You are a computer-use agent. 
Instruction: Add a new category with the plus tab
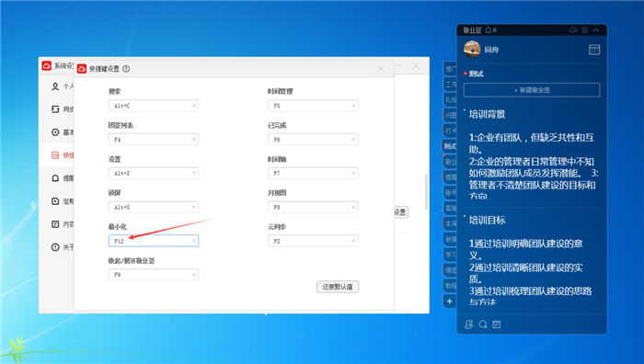click(x=449, y=301)
